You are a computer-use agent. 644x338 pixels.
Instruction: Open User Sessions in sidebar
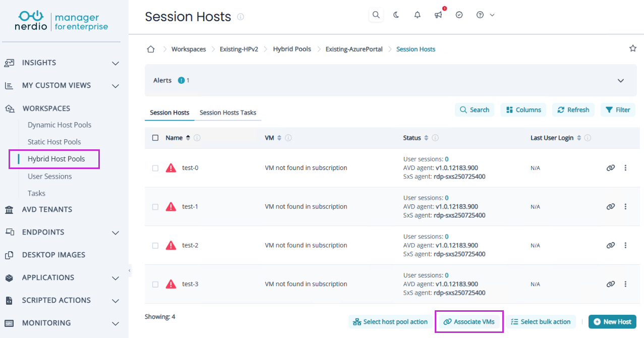(x=50, y=177)
